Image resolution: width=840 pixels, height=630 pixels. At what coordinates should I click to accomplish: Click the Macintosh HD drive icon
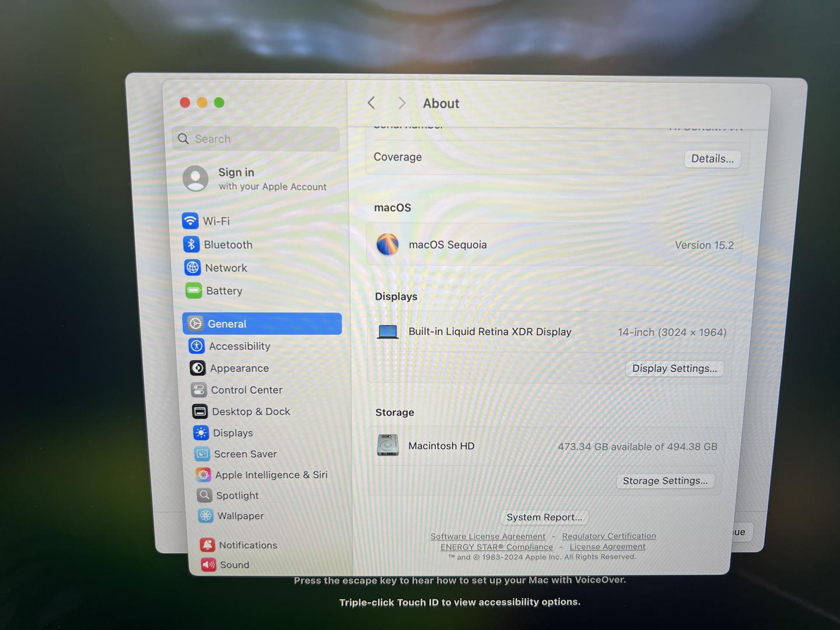(x=388, y=445)
